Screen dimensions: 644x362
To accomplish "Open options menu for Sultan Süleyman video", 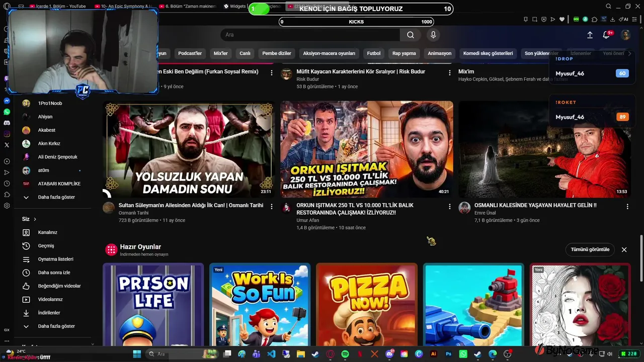I will [x=272, y=207].
